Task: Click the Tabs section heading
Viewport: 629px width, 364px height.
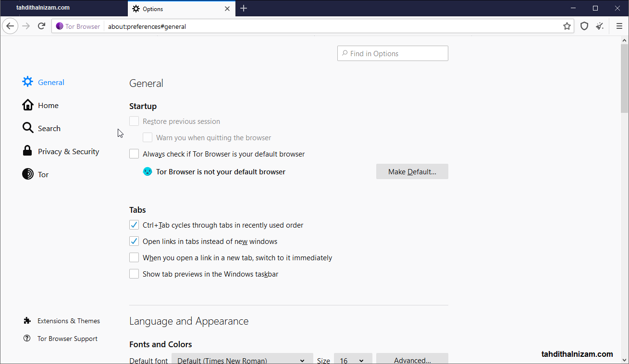Action: click(x=137, y=210)
